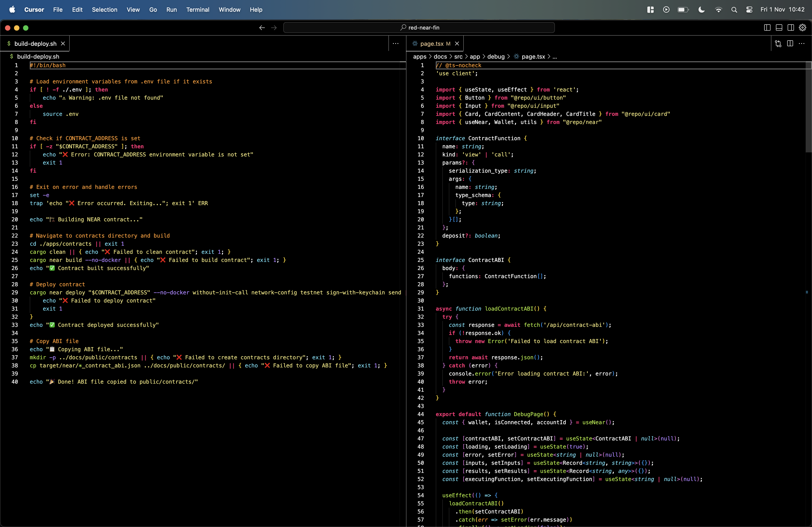Open macOS Spotlight search icon

734,9
